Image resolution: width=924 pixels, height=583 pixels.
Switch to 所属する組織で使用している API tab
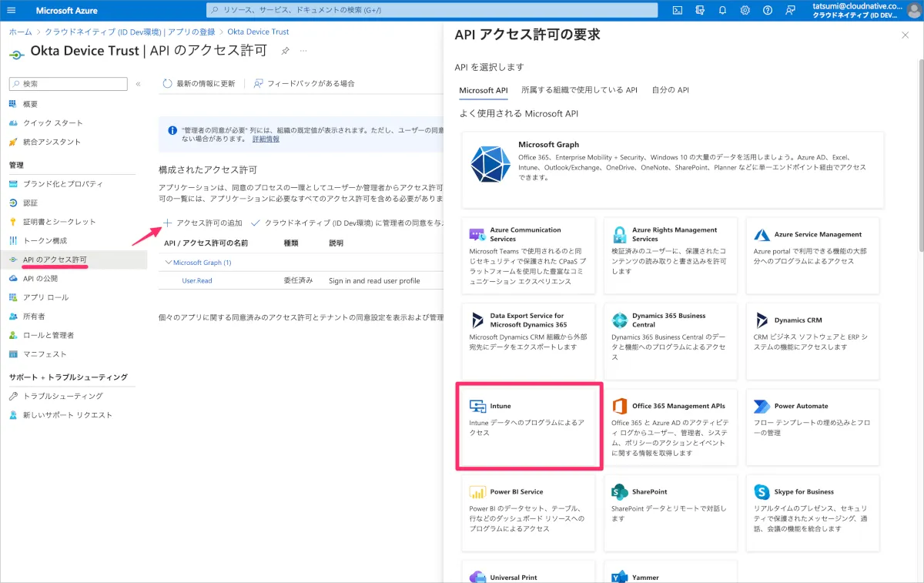pyautogui.click(x=579, y=90)
